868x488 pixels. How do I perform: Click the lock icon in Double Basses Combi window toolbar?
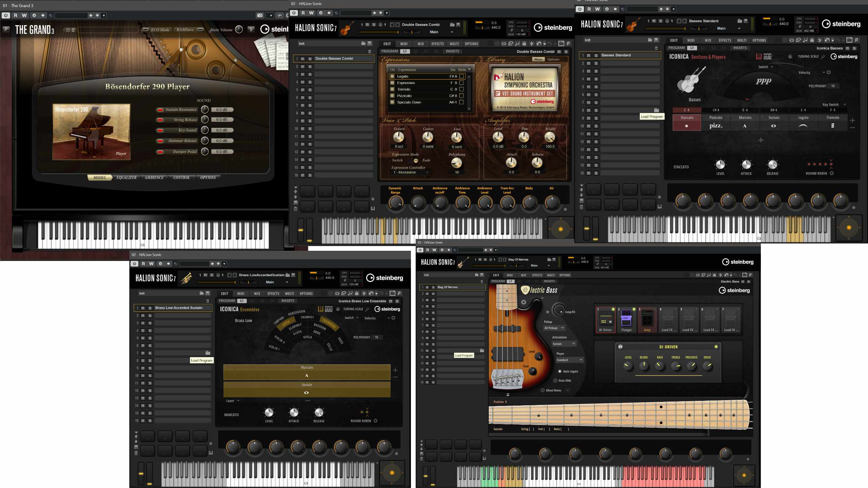coord(524,44)
